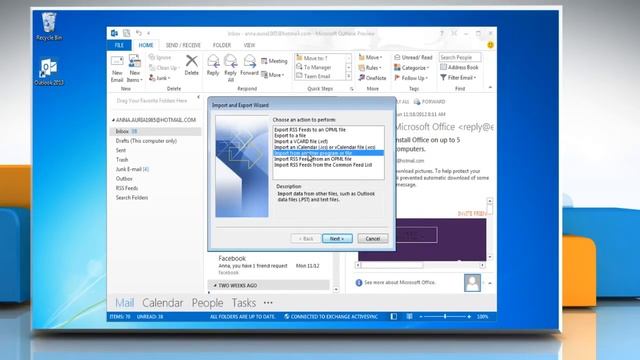The width and height of the screenshot is (640, 360).
Task: Open the Rules dropdown
Action: coord(370,68)
